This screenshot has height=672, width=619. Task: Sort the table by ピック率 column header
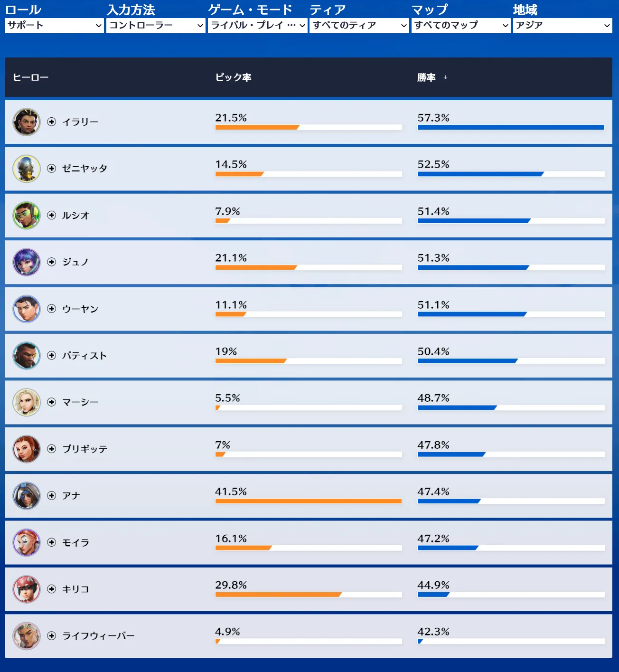(233, 77)
